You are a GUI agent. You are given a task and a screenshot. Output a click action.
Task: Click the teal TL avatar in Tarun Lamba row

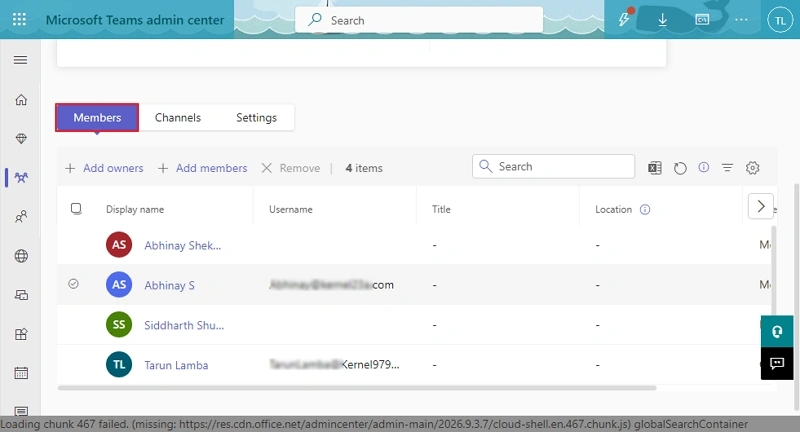coord(119,364)
